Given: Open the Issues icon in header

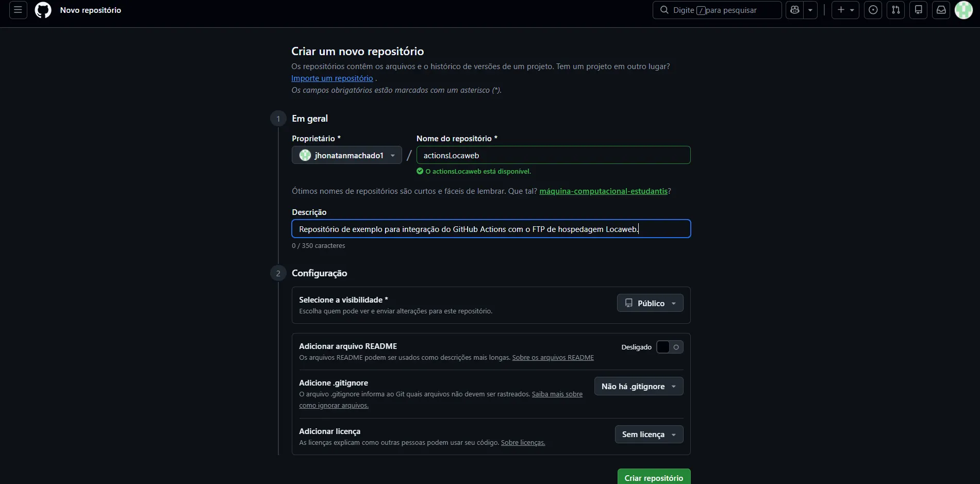Looking at the screenshot, I should click(x=873, y=10).
